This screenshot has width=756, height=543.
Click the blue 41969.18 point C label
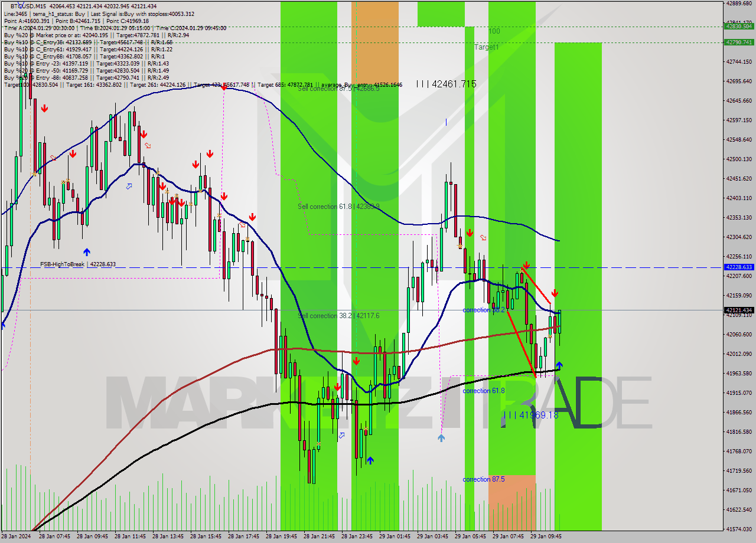pyautogui.click(x=530, y=416)
